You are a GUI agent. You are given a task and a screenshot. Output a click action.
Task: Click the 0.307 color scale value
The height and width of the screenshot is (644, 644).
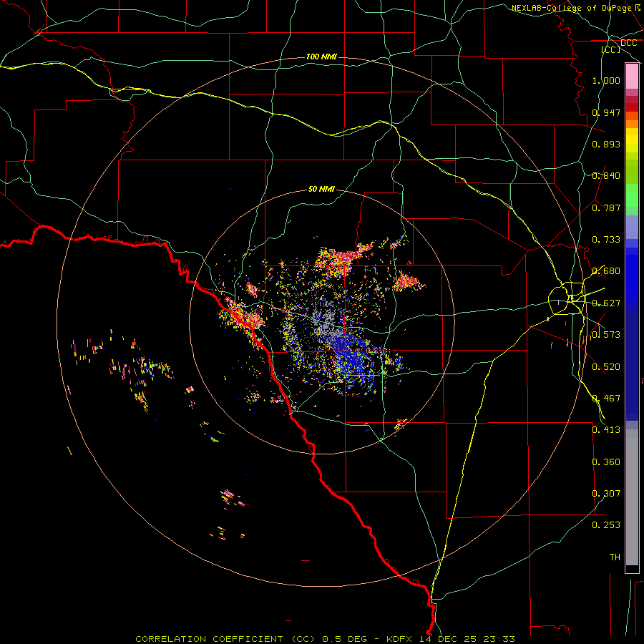tap(606, 494)
